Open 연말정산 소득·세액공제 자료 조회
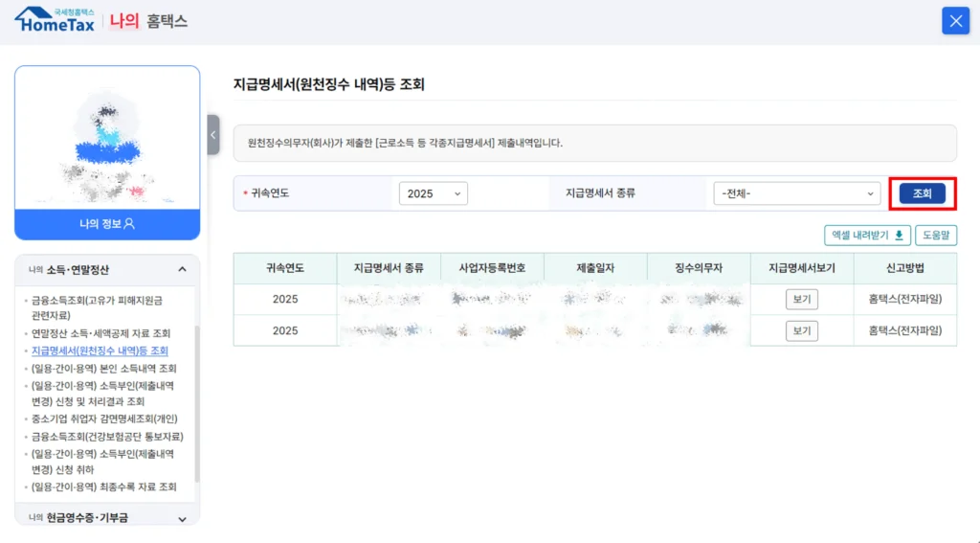Image resolution: width=980 pixels, height=543 pixels. pos(100,333)
